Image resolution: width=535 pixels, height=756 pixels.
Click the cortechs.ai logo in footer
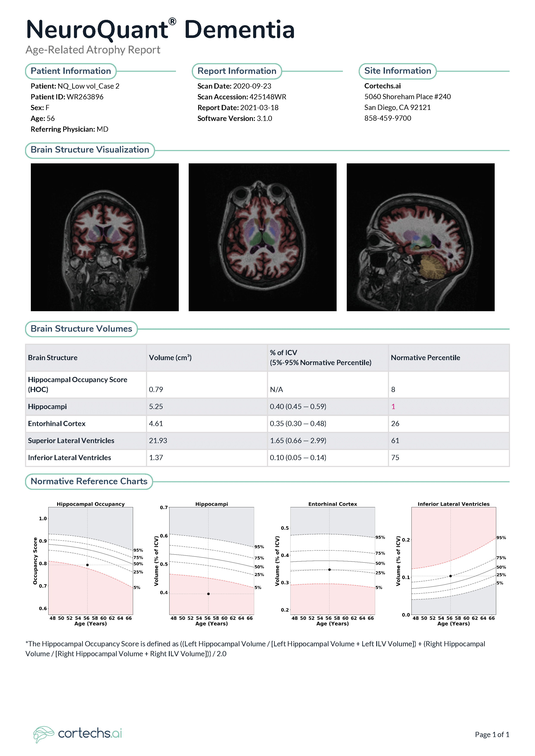[77, 734]
